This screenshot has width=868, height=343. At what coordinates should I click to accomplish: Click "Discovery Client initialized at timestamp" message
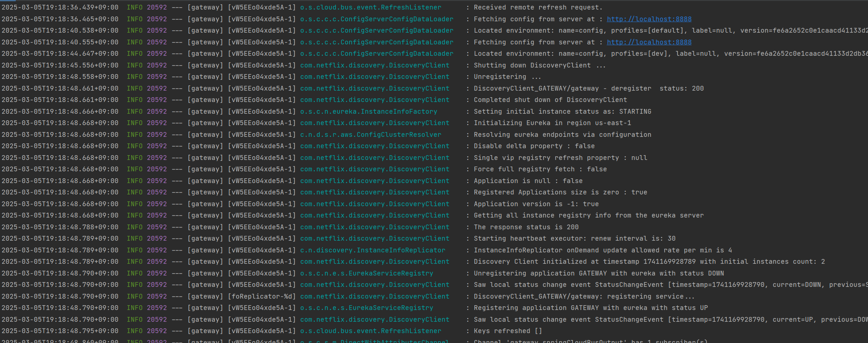pos(649,262)
